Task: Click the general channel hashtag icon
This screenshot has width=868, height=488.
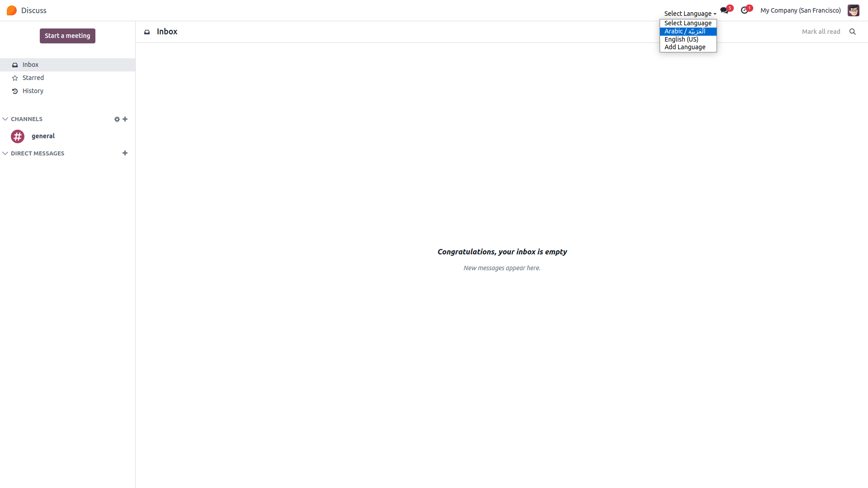Action: [x=18, y=136]
